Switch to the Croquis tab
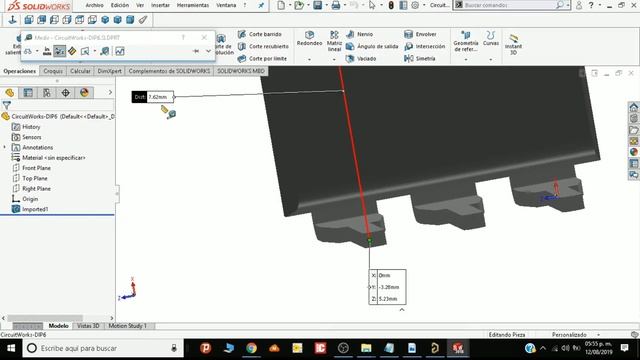The image size is (640, 360). point(53,71)
